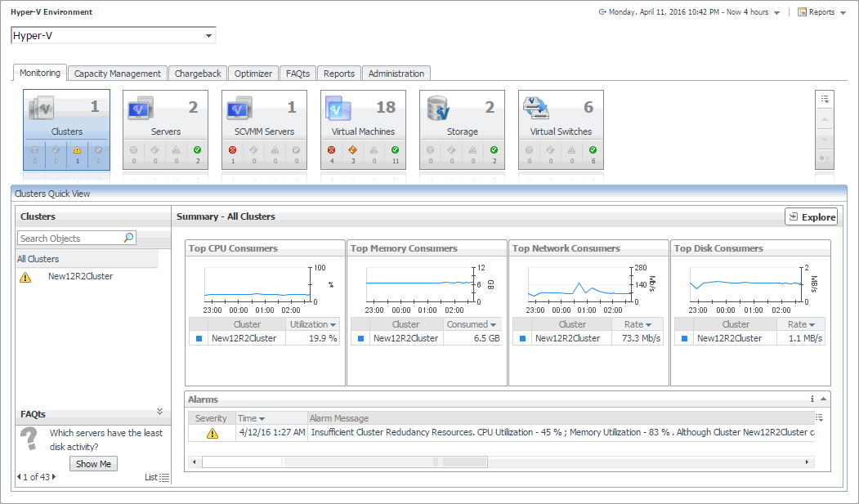Click the Show Me button
This screenshot has height=504, width=859.
[93, 464]
